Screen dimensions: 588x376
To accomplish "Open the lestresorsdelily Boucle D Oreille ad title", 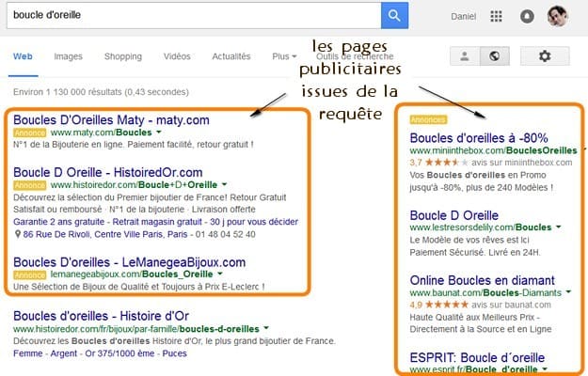I will point(454,215).
